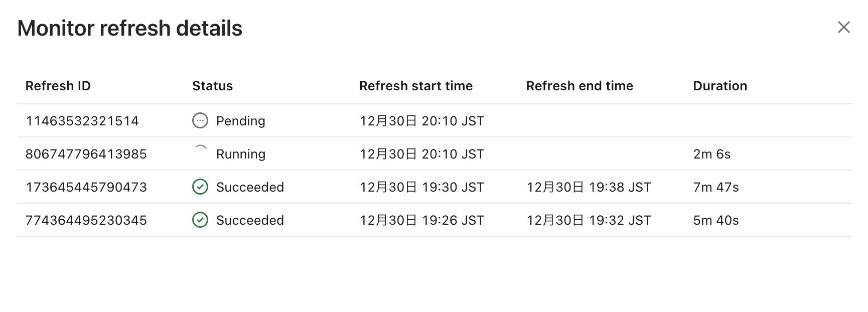Select refresh ID 806747796413985

click(x=86, y=154)
